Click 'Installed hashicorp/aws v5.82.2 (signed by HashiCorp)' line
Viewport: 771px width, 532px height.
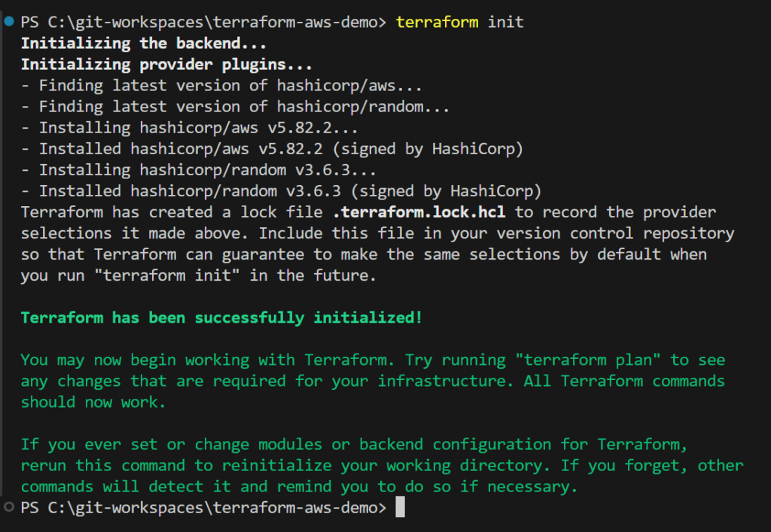[272, 149]
